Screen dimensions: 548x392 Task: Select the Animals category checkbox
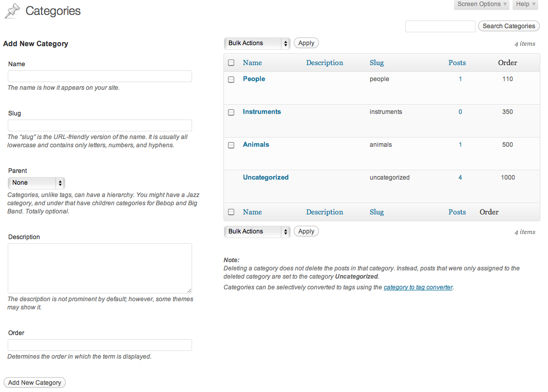click(x=231, y=145)
